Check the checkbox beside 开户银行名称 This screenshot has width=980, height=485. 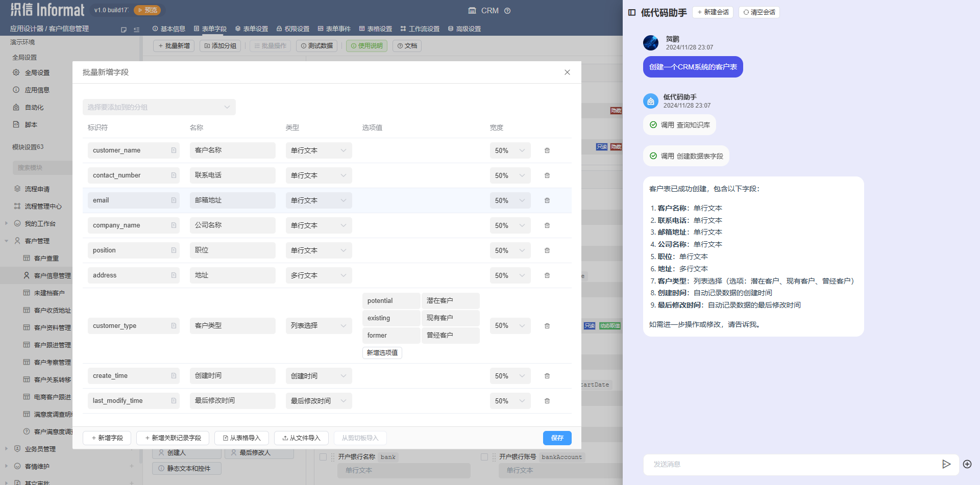pyautogui.click(x=322, y=457)
